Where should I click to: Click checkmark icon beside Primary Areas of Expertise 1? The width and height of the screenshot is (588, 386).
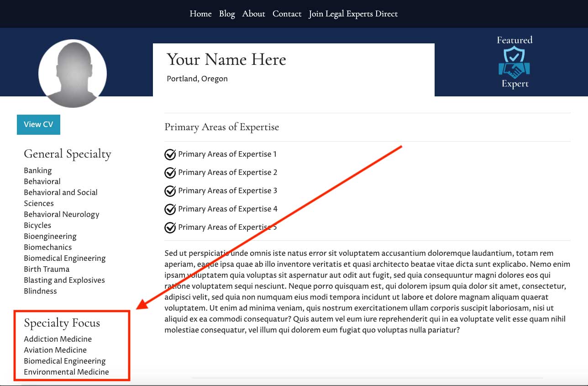click(x=170, y=155)
